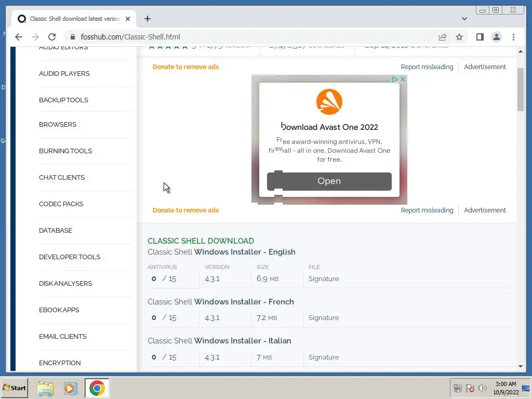Viewport: 532px width, 399px height.
Task: Open Codec Packs category
Action: click(x=61, y=204)
